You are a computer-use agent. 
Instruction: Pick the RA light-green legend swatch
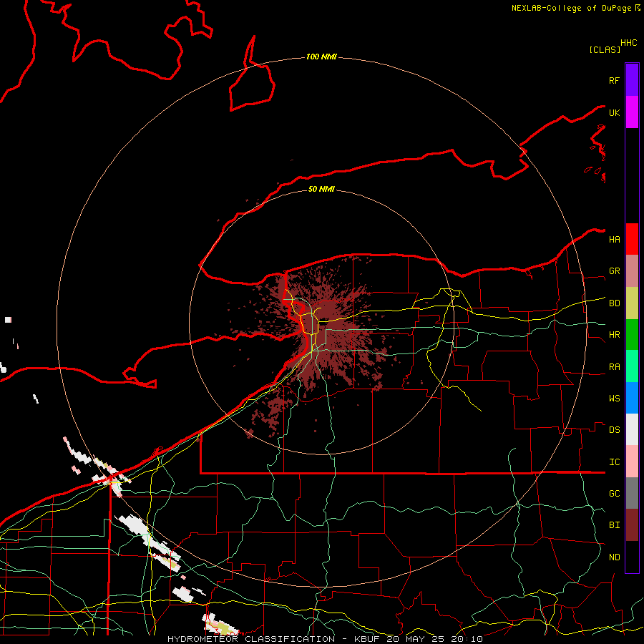click(632, 366)
